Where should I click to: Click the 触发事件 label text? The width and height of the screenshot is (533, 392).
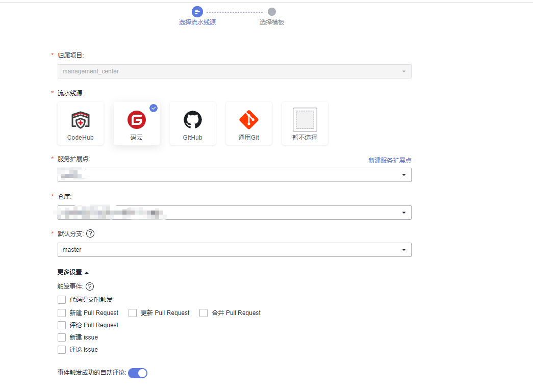(70, 286)
